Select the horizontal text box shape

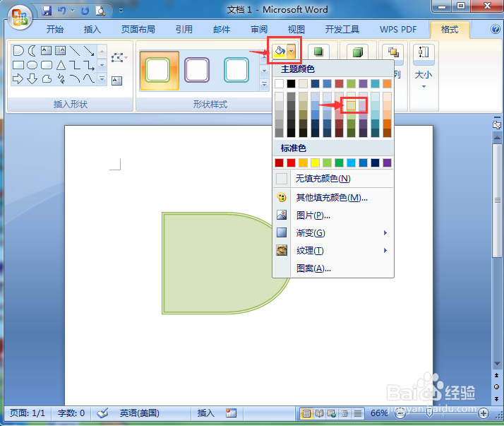[x=46, y=51]
